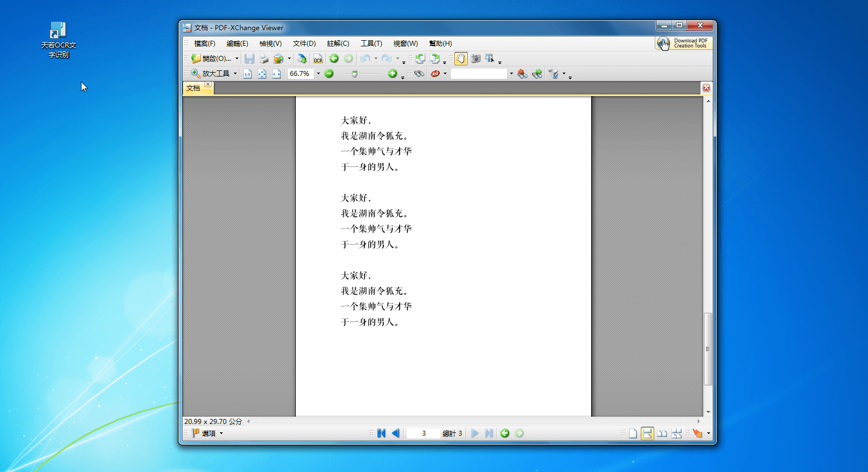This screenshot has height=472, width=868.
Task: Open the zoom percentage dropdown
Action: coord(318,74)
